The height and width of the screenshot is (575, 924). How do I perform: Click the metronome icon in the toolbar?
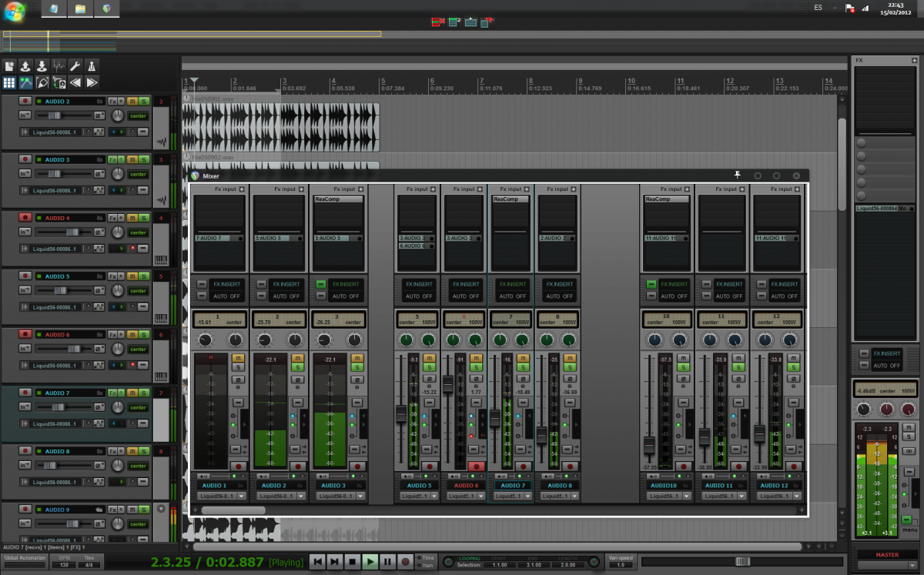(x=92, y=66)
